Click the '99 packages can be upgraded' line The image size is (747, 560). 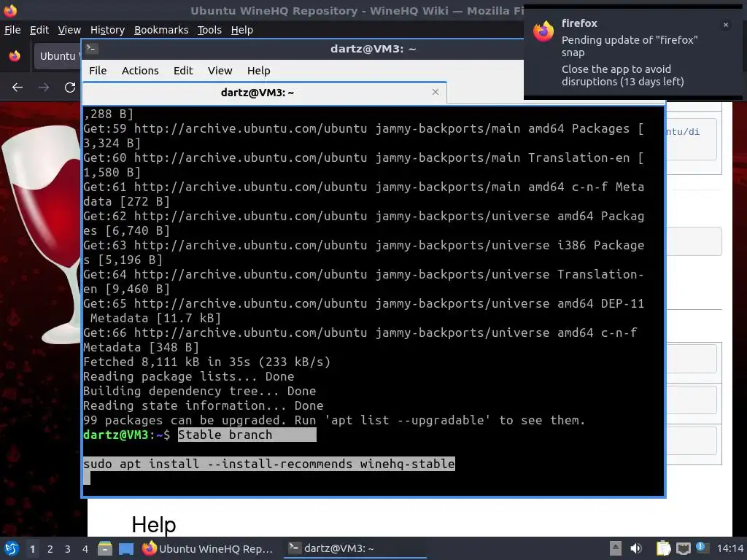[334, 420]
